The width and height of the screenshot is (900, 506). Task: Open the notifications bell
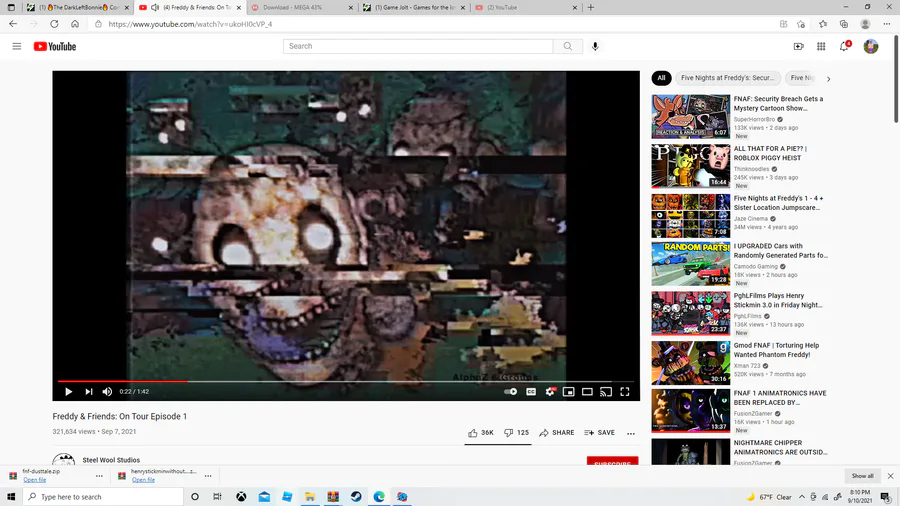click(844, 46)
